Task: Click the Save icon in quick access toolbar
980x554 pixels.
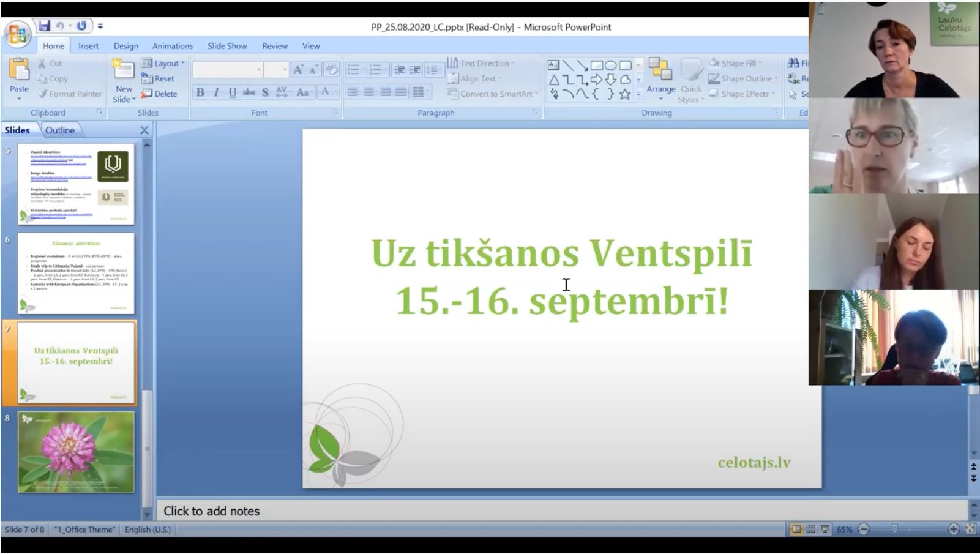Action: (x=44, y=26)
